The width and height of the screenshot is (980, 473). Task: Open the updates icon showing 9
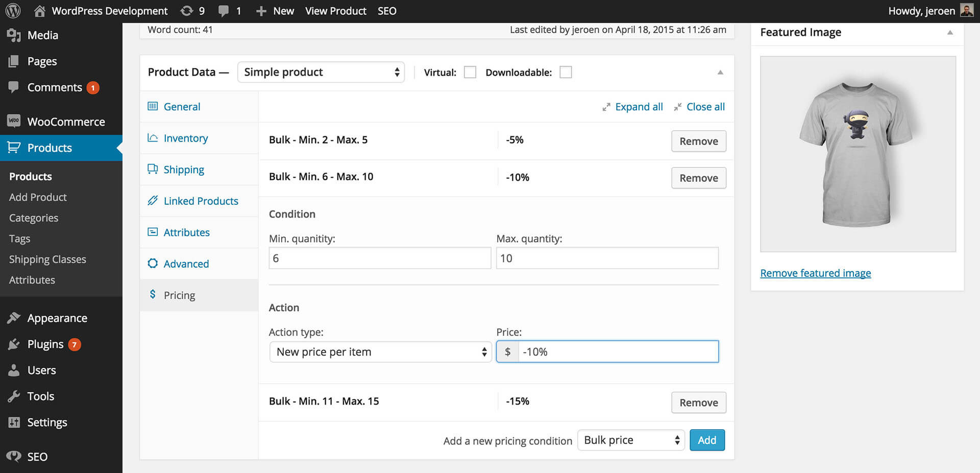click(187, 11)
